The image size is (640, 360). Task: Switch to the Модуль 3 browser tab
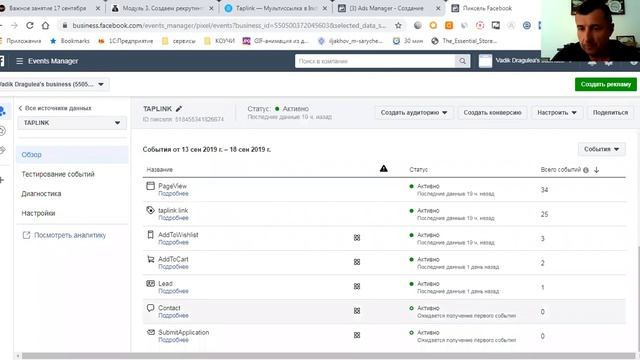[x=162, y=8]
